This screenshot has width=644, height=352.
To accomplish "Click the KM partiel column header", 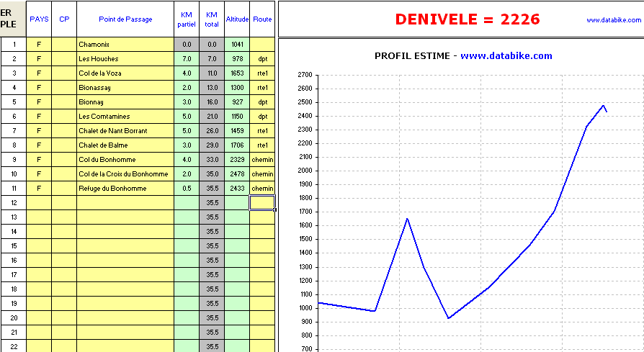I will click(x=186, y=19).
